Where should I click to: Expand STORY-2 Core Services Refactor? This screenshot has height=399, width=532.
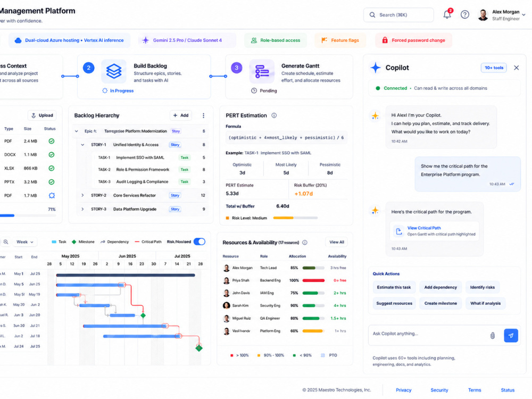click(x=82, y=195)
